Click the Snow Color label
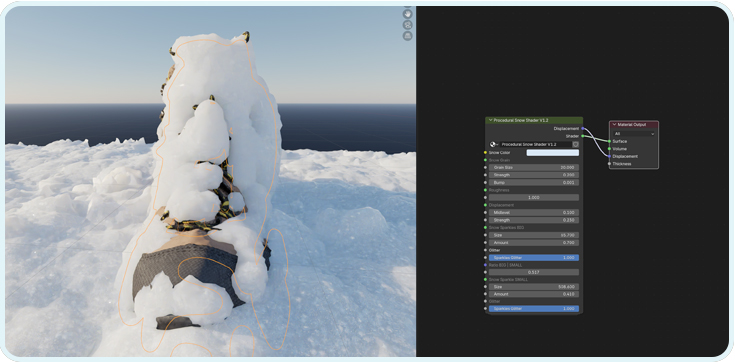The width and height of the screenshot is (735, 362). tap(499, 152)
